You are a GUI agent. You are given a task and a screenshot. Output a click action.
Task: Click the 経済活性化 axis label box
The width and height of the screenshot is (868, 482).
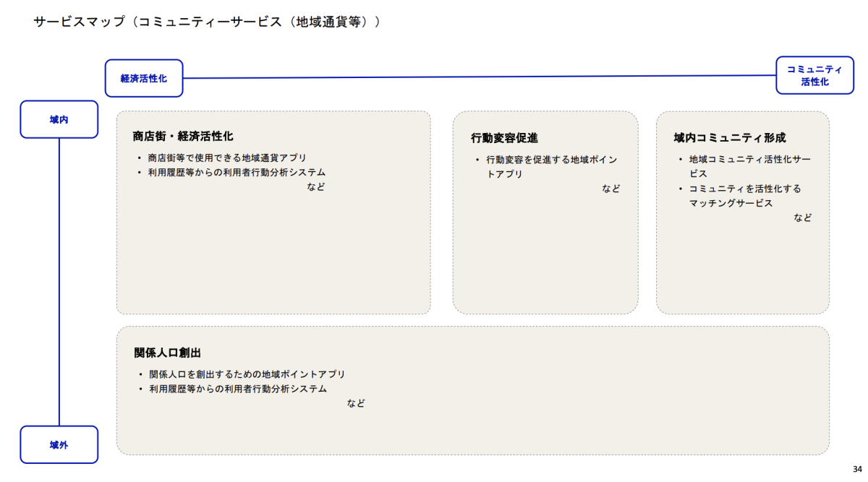click(143, 78)
